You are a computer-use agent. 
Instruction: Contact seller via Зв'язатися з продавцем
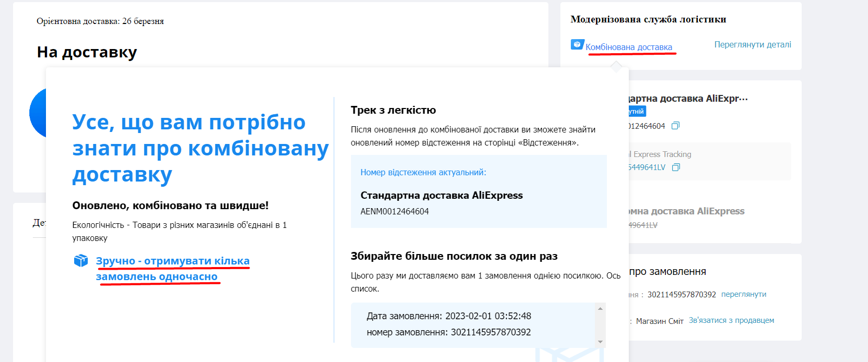[x=731, y=320]
